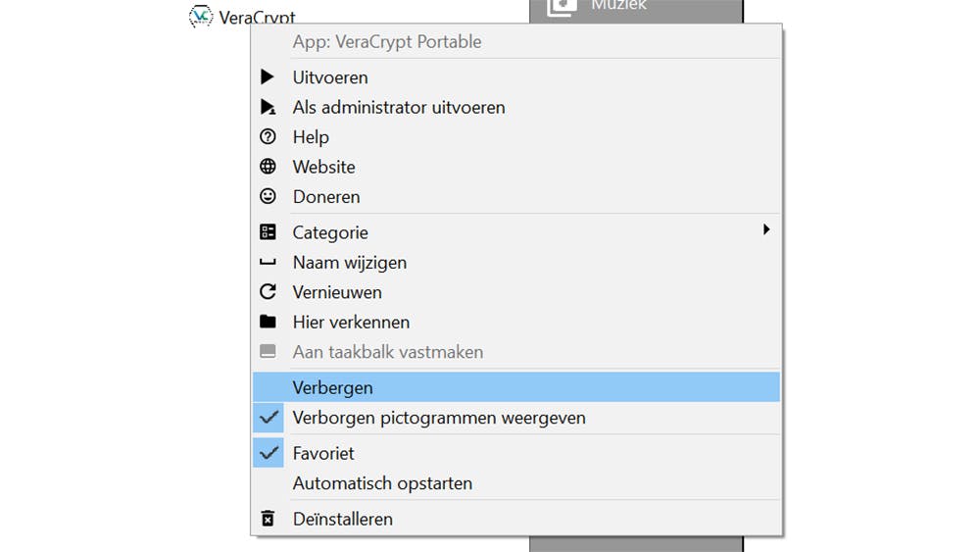This screenshot has height=552, width=980.
Task: Expand the Categorie submenu arrow
Action: pyautogui.click(x=766, y=230)
